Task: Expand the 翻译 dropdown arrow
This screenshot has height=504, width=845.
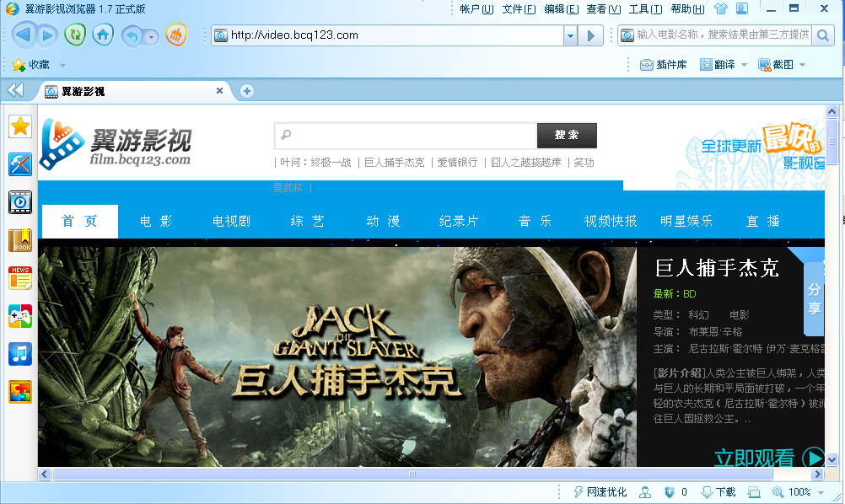Action: [x=745, y=65]
